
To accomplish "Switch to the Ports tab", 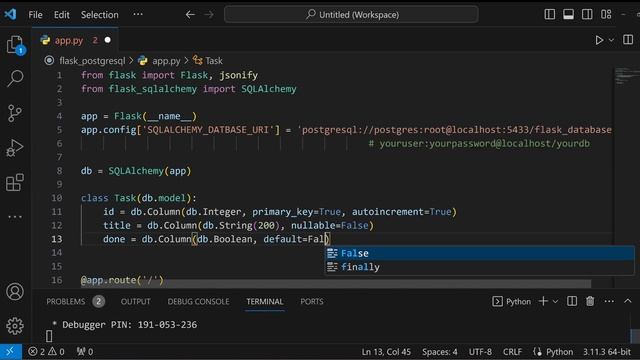I will (x=312, y=302).
